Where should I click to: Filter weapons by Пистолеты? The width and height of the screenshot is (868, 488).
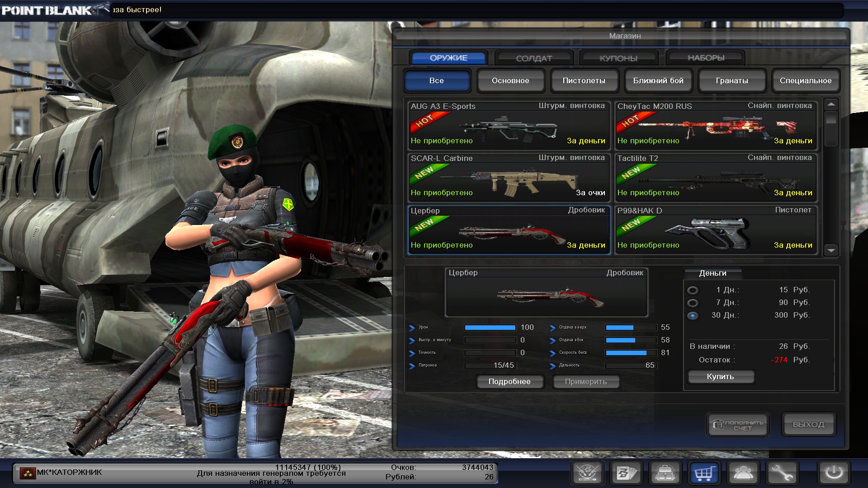pyautogui.click(x=584, y=80)
